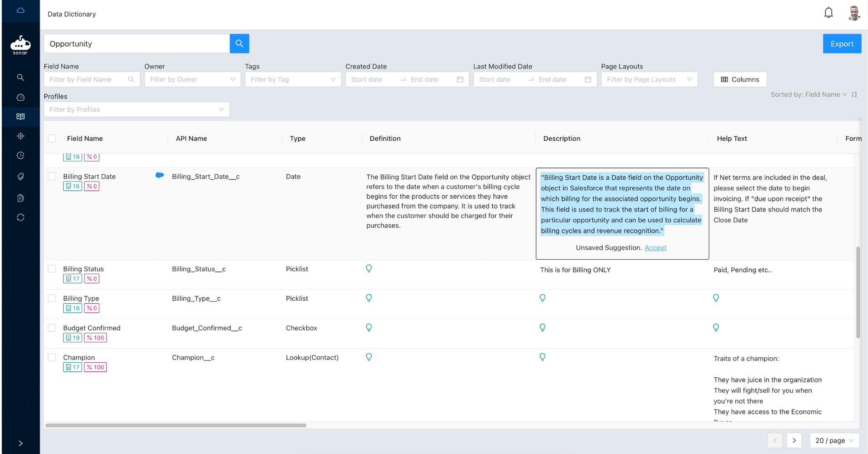
Task: Open the Filter by Owner dropdown
Action: (x=192, y=79)
